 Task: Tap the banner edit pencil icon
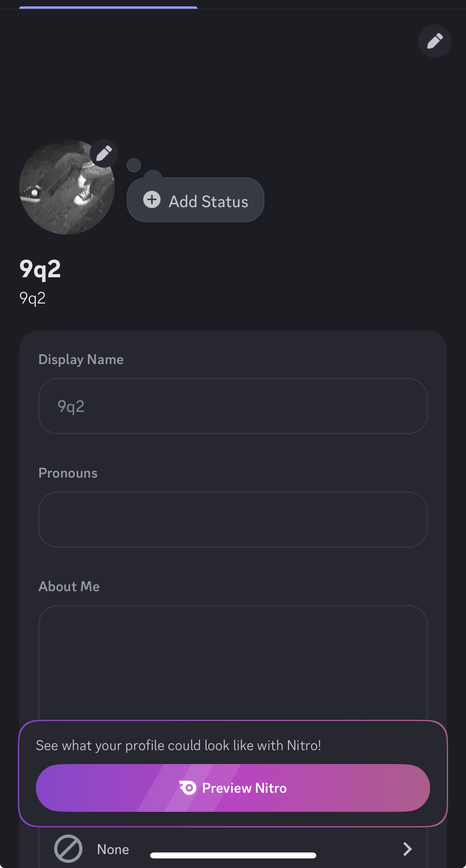tap(435, 41)
